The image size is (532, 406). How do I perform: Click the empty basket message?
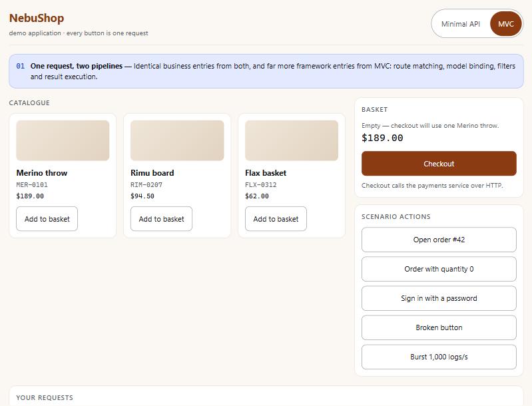(x=430, y=126)
